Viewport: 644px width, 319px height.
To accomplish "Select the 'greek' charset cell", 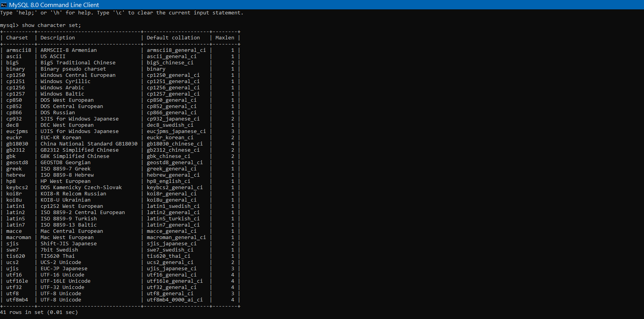I will 14,169.
